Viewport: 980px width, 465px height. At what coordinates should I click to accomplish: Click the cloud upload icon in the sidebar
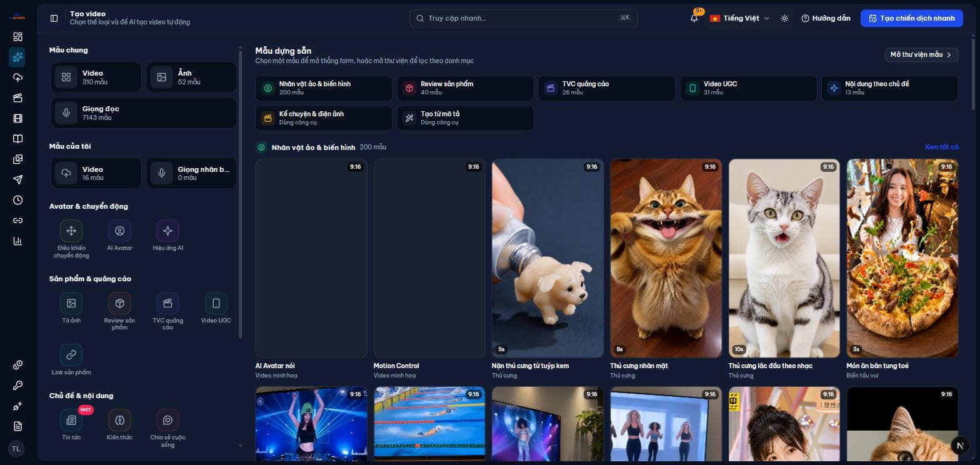17,77
